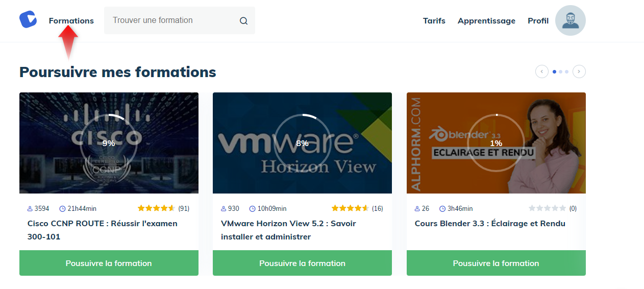644x289 pixels.
Task: Click the Poursuivre mes formations heading
Action: (x=118, y=72)
